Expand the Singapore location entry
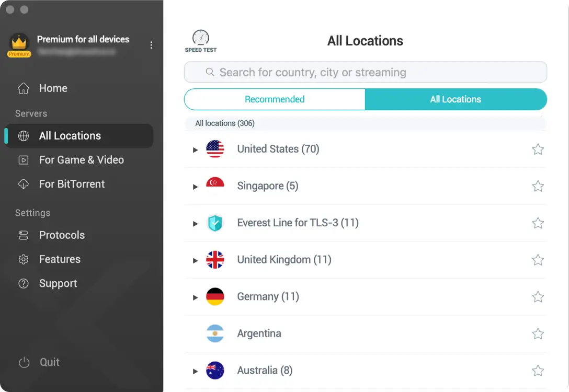Image resolution: width=569 pixels, height=392 pixels. coord(195,186)
